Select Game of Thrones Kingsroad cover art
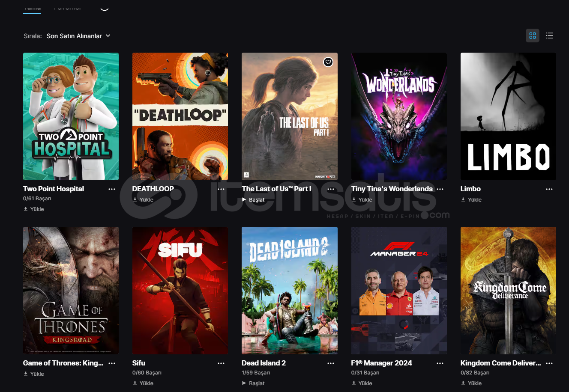The height and width of the screenshot is (392, 569). [71, 291]
